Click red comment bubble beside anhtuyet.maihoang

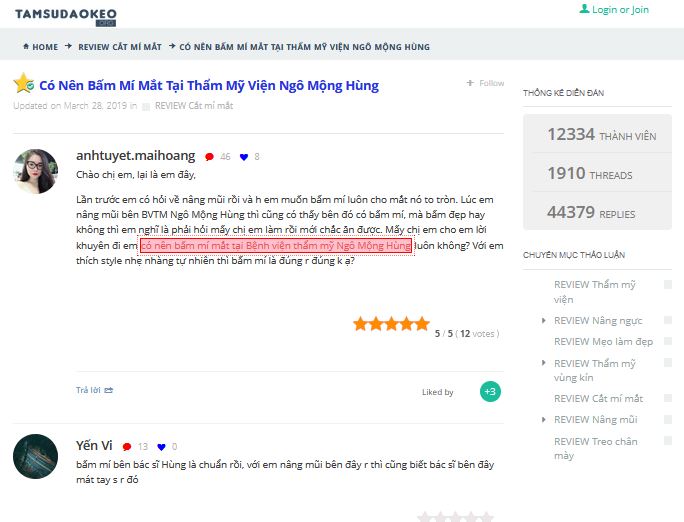coord(209,157)
